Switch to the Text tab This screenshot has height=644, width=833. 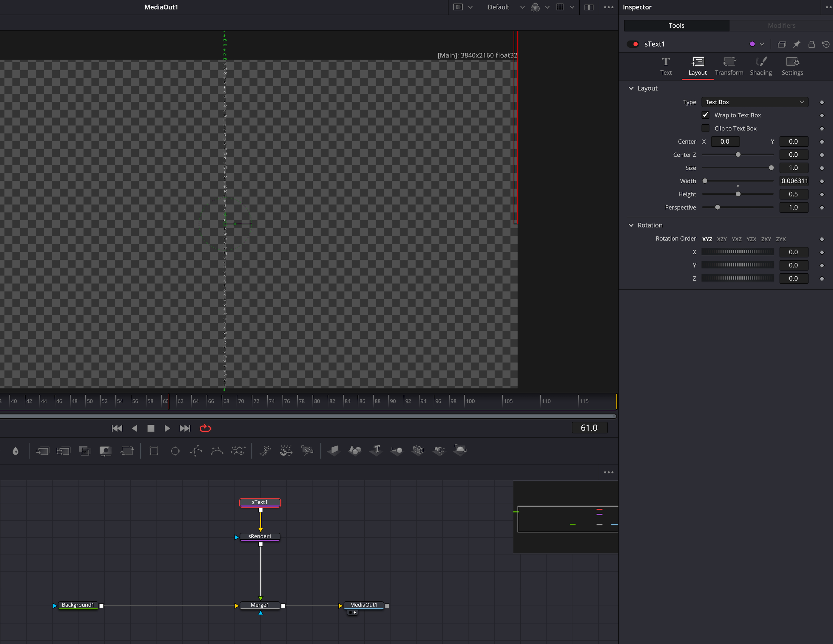[666, 66]
